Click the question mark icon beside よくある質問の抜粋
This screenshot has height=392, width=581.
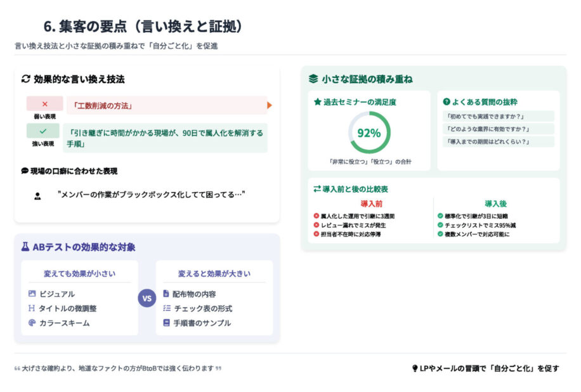tap(447, 101)
